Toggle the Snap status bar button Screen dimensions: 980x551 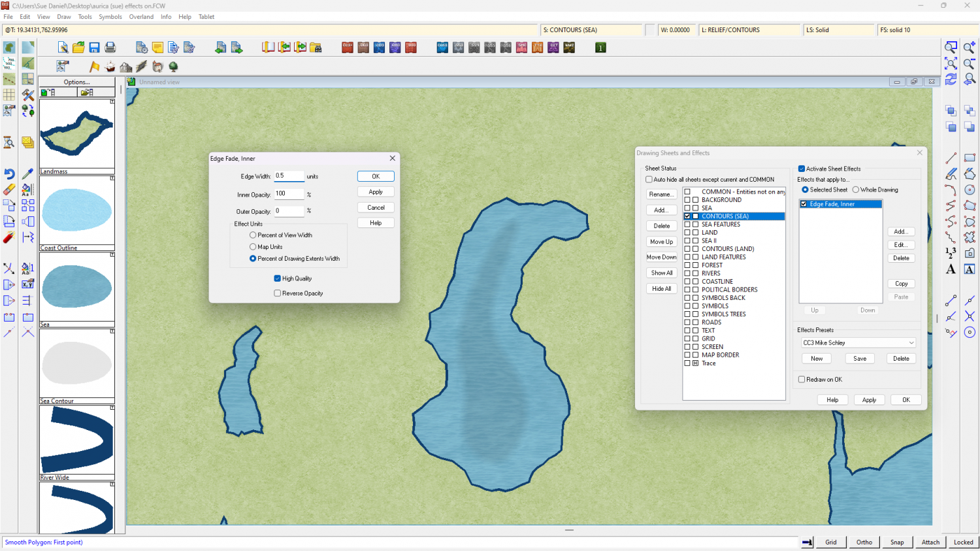pyautogui.click(x=897, y=542)
